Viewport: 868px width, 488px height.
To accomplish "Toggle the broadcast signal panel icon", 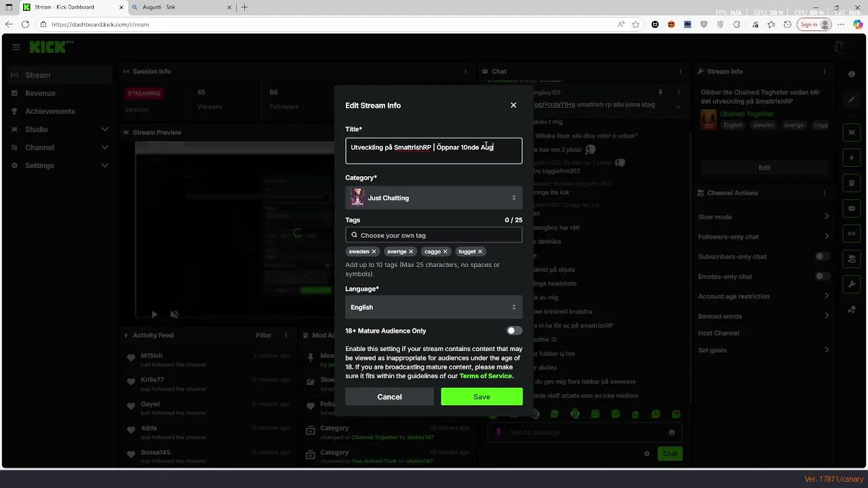I will (x=852, y=234).
